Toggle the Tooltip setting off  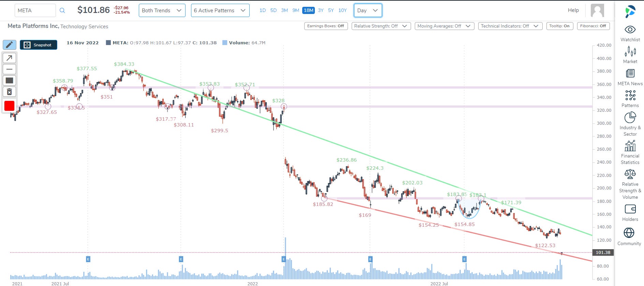[559, 26]
